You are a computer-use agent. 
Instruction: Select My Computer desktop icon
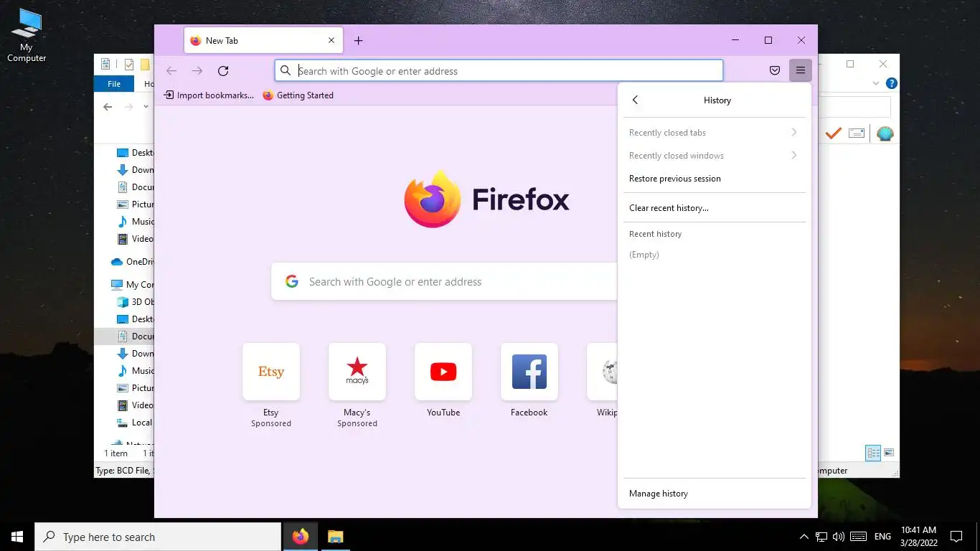27,35
